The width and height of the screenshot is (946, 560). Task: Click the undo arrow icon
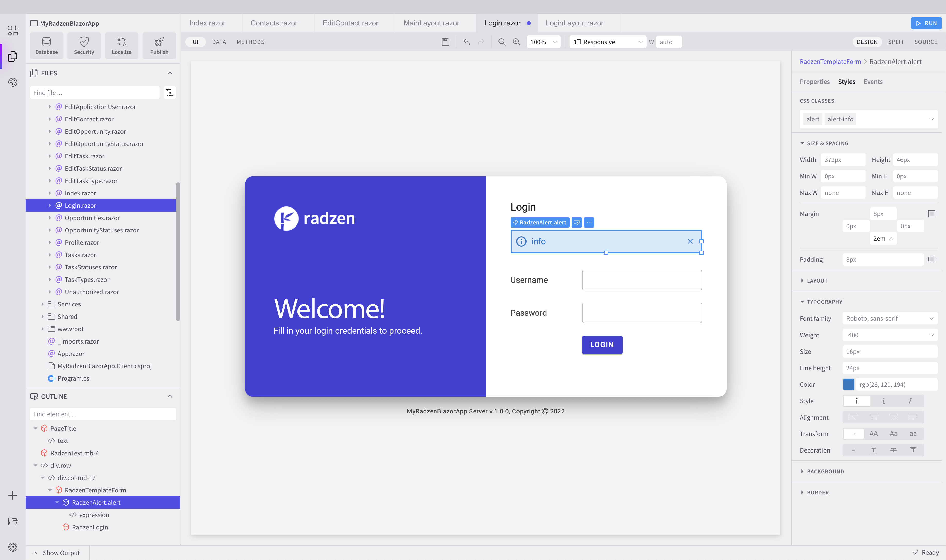(x=467, y=42)
